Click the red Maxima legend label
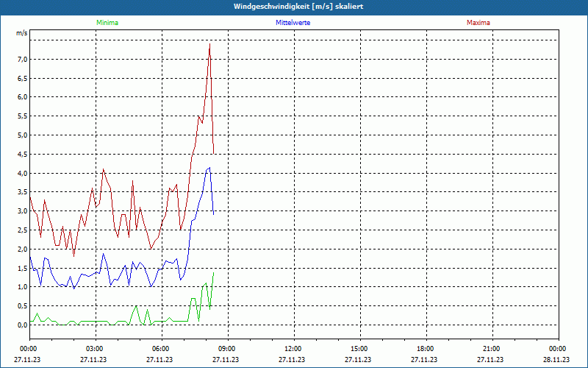This screenshot has width=588, height=368. coord(478,23)
